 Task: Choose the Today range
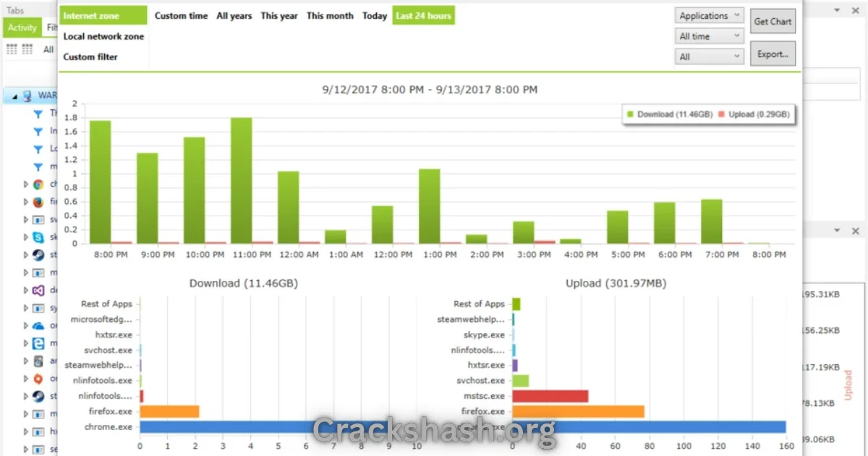tap(375, 16)
